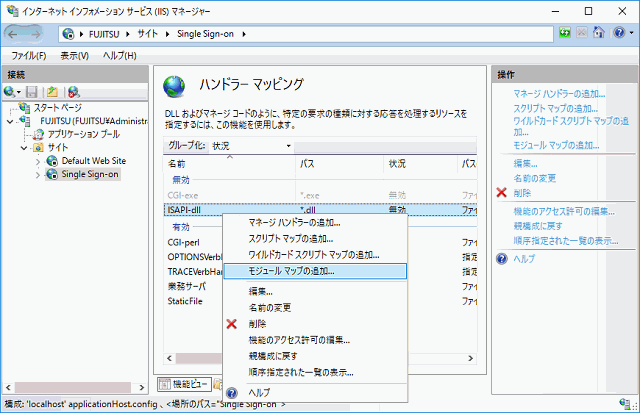This screenshot has height=413, width=640.
Task: Click the status bar network icon
Action: tap(624, 404)
